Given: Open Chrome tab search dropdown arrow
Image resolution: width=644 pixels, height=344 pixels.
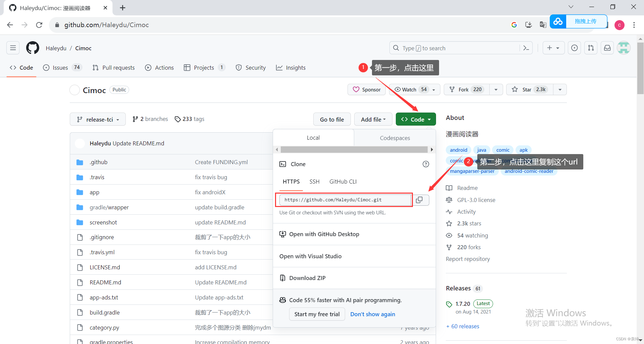Looking at the screenshot, I should coord(571,7).
